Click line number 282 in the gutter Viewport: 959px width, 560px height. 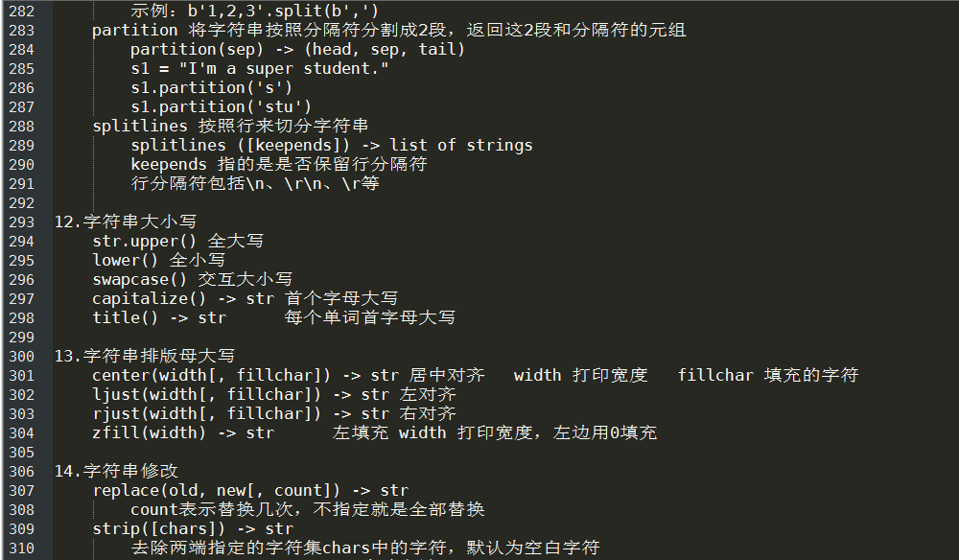[21, 11]
